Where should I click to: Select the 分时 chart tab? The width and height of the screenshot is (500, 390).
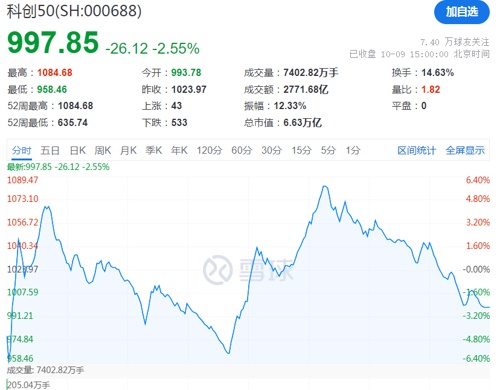tap(22, 151)
